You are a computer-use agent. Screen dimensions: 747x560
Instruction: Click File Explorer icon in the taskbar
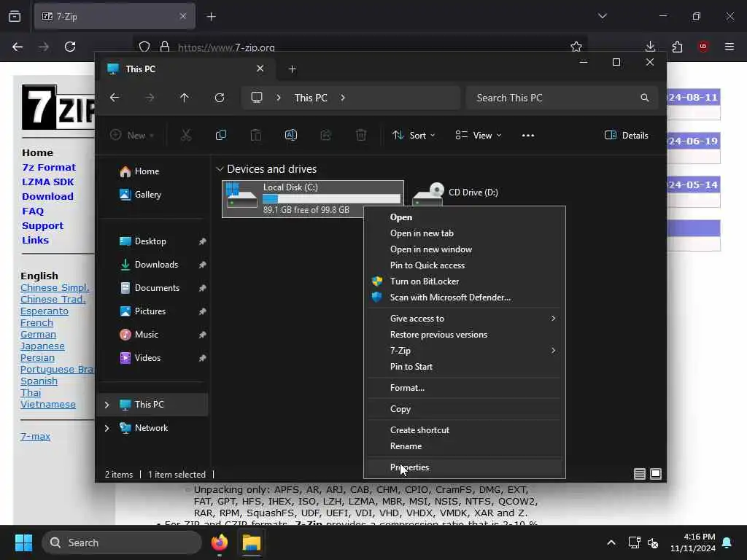pos(252,542)
